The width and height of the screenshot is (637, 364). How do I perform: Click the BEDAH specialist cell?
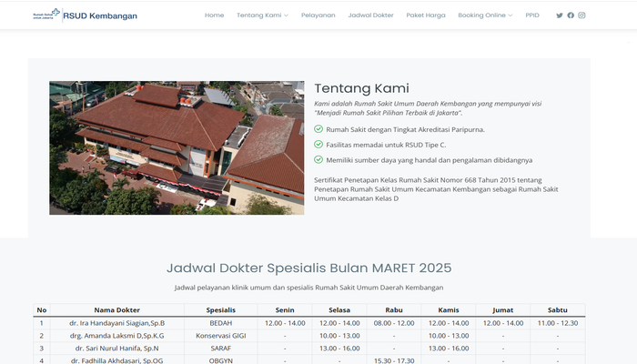(x=220, y=323)
